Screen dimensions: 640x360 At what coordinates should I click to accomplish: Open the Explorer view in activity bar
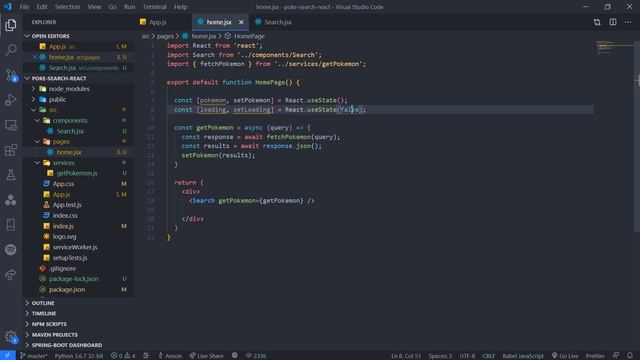[x=11, y=25]
